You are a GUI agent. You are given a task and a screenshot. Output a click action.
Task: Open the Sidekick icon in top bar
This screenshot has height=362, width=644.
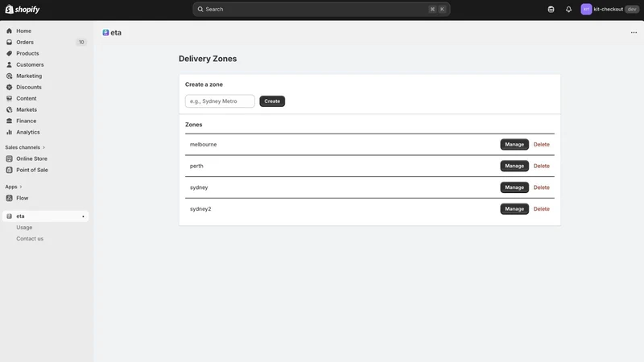(x=551, y=9)
